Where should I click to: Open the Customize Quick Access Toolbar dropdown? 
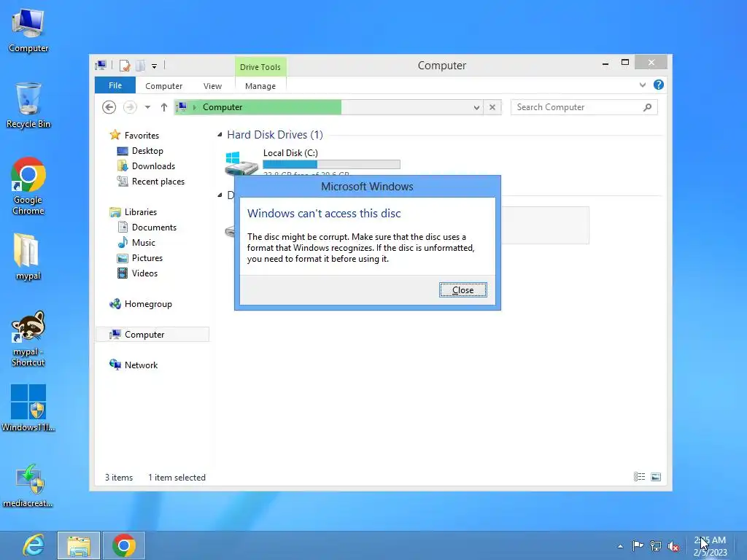pyautogui.click(x=155, y=66)
